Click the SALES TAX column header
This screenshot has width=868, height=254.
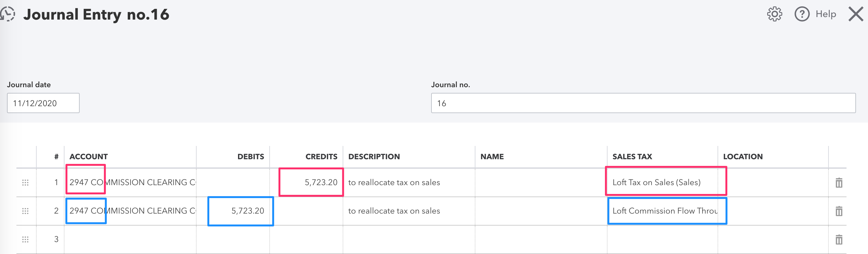632,157
